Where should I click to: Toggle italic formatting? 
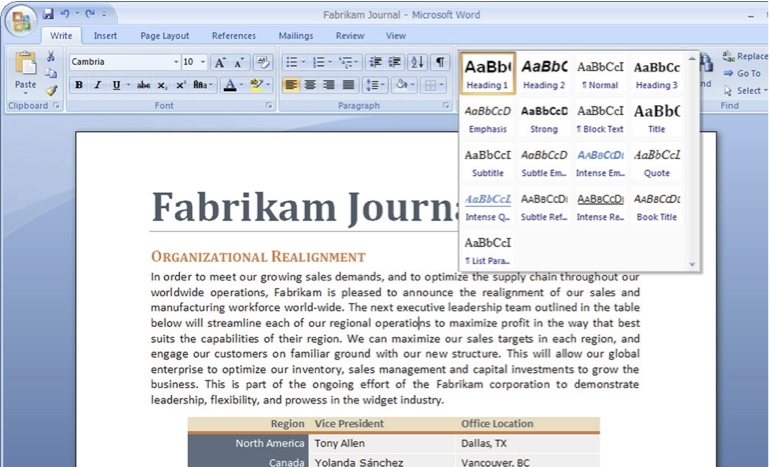tap(97, 85)
